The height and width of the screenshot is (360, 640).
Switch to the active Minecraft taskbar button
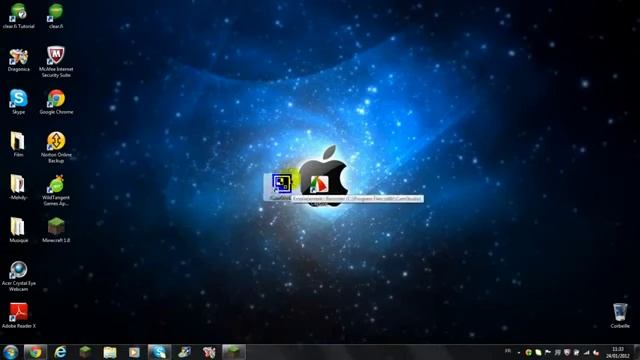pos(233,352)
